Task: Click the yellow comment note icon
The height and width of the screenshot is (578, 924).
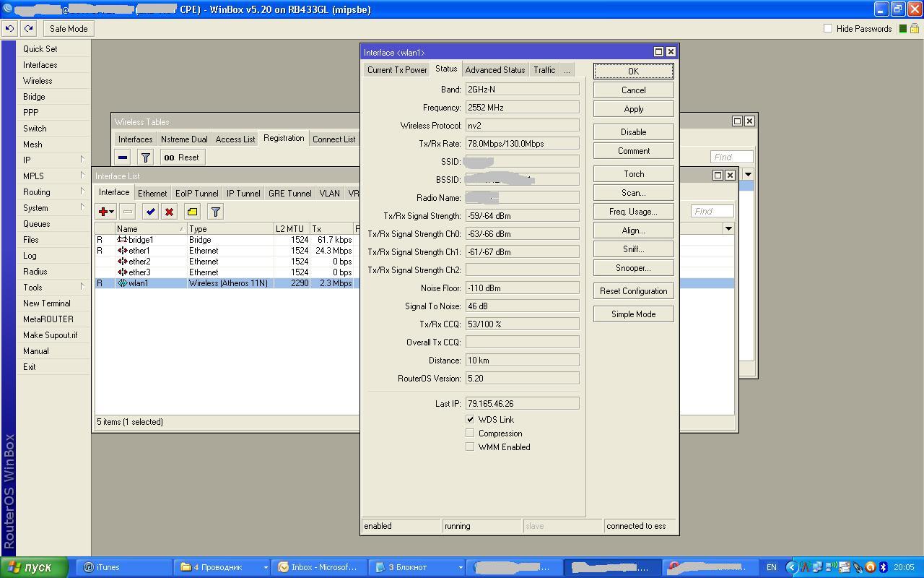Action: coord(192,212)
